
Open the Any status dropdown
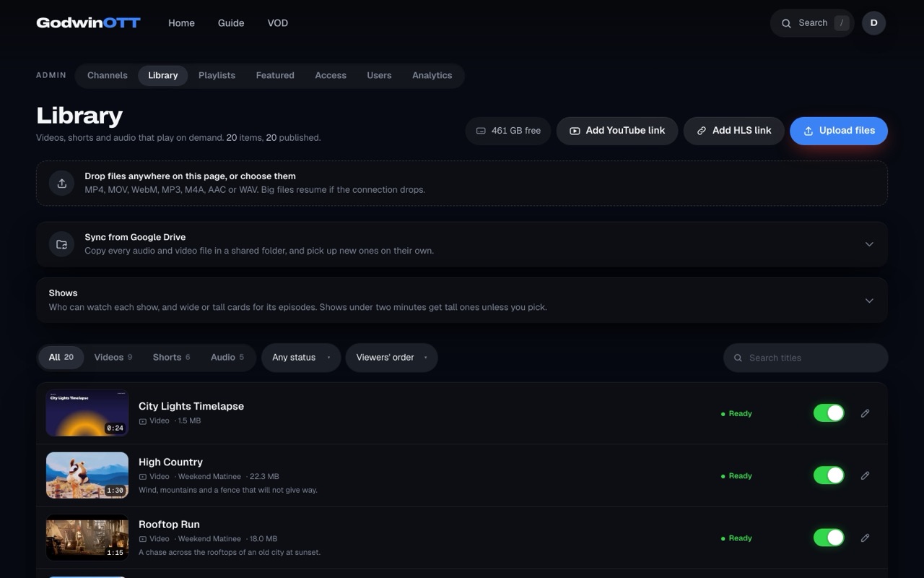coord(301,358)
